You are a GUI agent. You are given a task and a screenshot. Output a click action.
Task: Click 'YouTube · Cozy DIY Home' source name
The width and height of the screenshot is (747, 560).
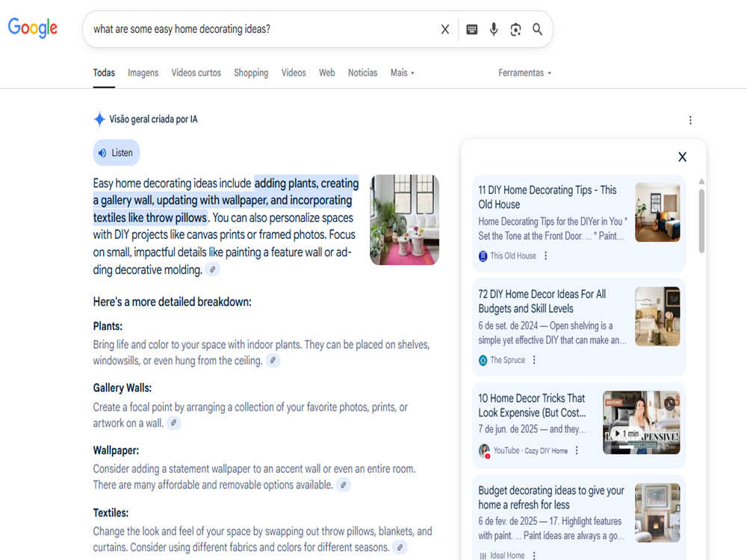pos(530,450)
